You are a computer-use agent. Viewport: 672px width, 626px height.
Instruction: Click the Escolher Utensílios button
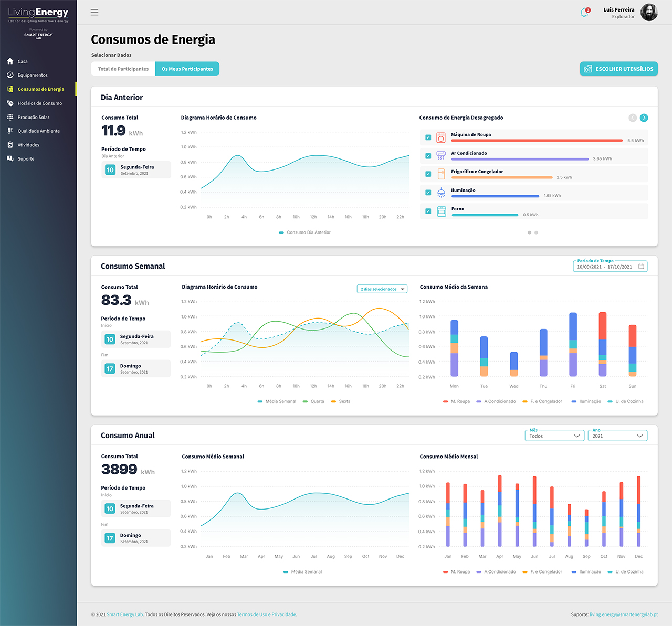(x=618, y=69)
